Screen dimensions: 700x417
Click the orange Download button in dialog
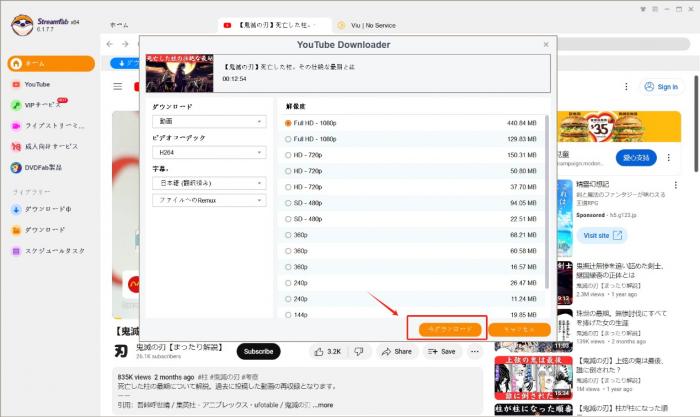tap(450, 329)
